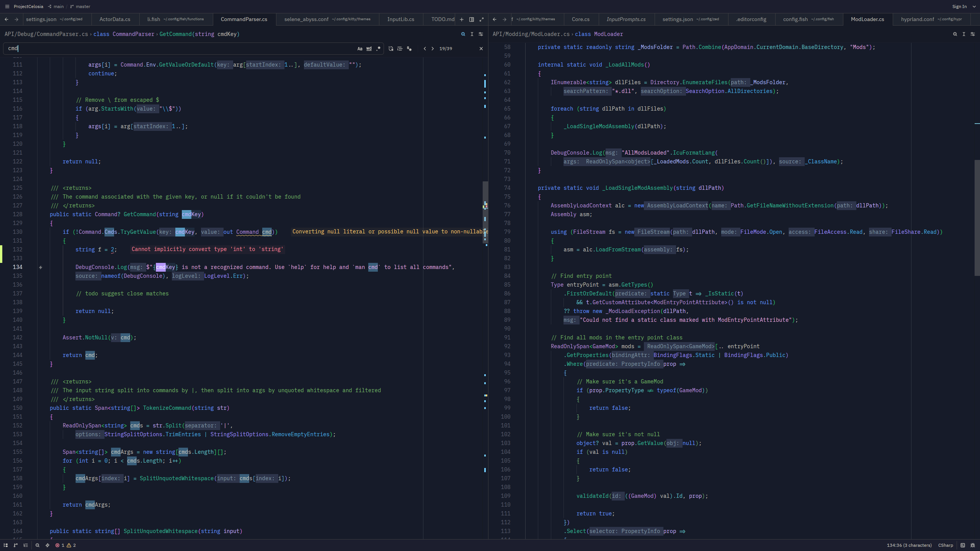The height and width of the screenshot is (551, 980).
Task: Navigate back in right pane history
Action: point(495,19)
